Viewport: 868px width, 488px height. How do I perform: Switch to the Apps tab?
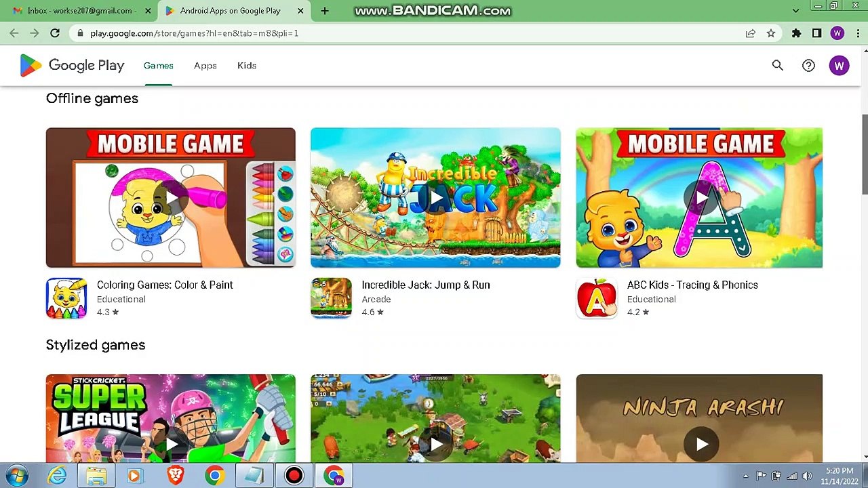pyautogui.click(x=205, y=66)
